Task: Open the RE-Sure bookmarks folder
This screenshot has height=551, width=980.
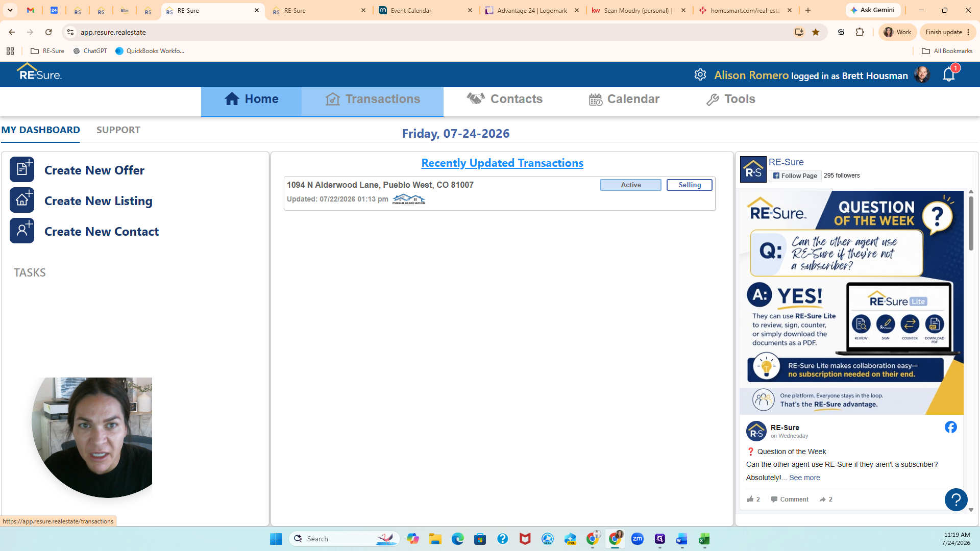Action: coord(47,51)
